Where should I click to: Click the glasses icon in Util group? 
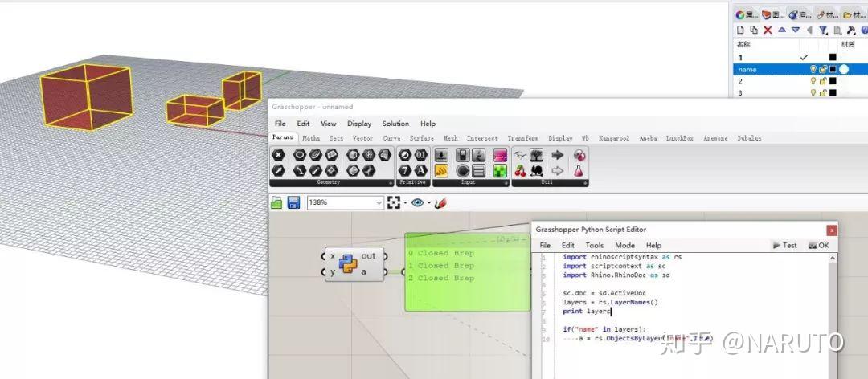pos(520,154)
